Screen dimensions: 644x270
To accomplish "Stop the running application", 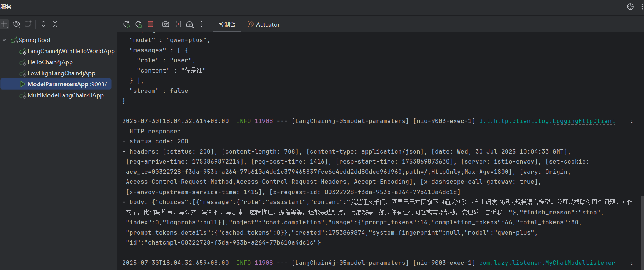I will (151, 24).
